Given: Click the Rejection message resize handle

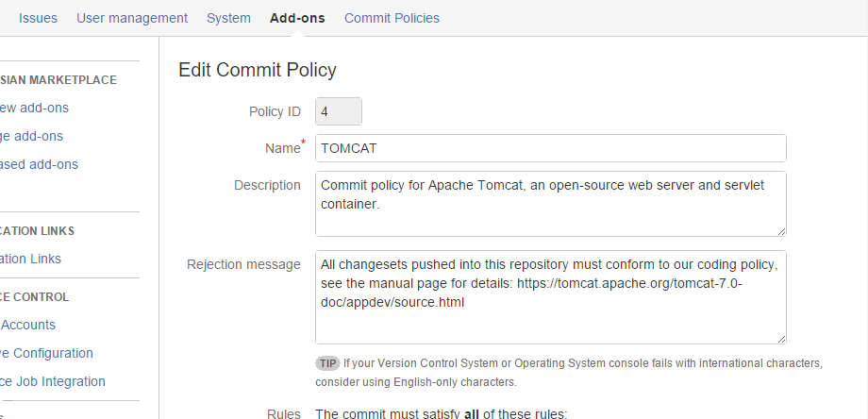Looking at the screenshot, I should coord(780,338).
